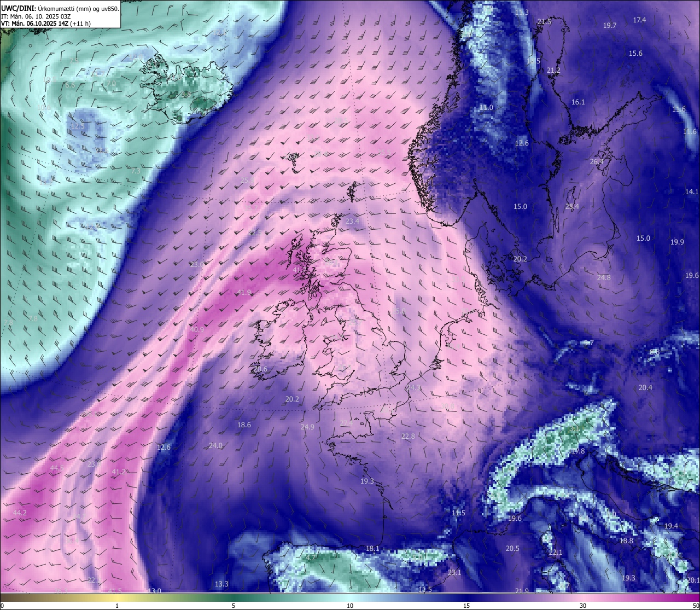Click the 11.0 value over Norway
Screen dimensions: 700x610
tap(486, 108)
